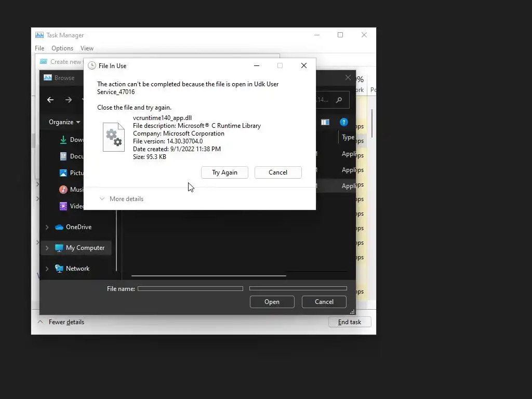
Task: Click the search magnifier in Browse dialog
Action: click(339, 100)
